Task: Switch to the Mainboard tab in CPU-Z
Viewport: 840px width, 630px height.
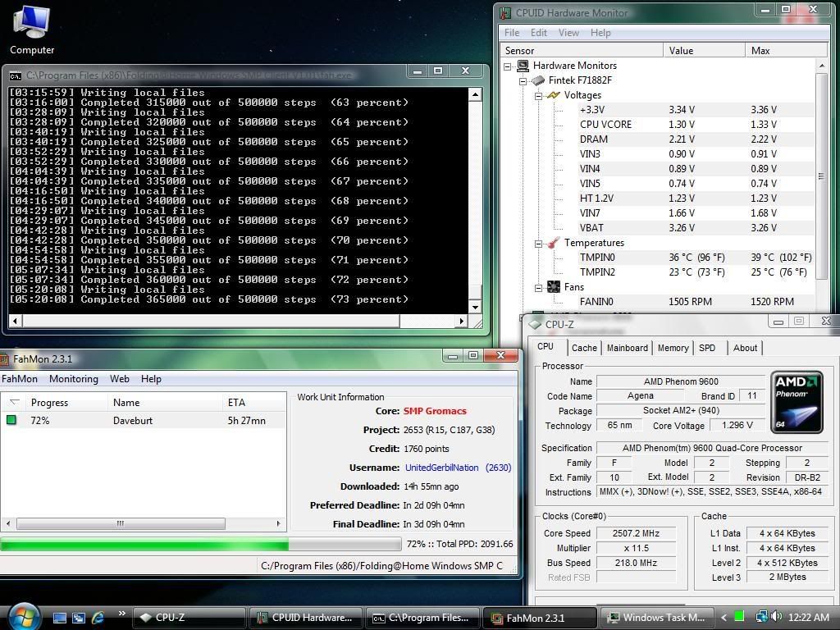Action: pos(628,348)
